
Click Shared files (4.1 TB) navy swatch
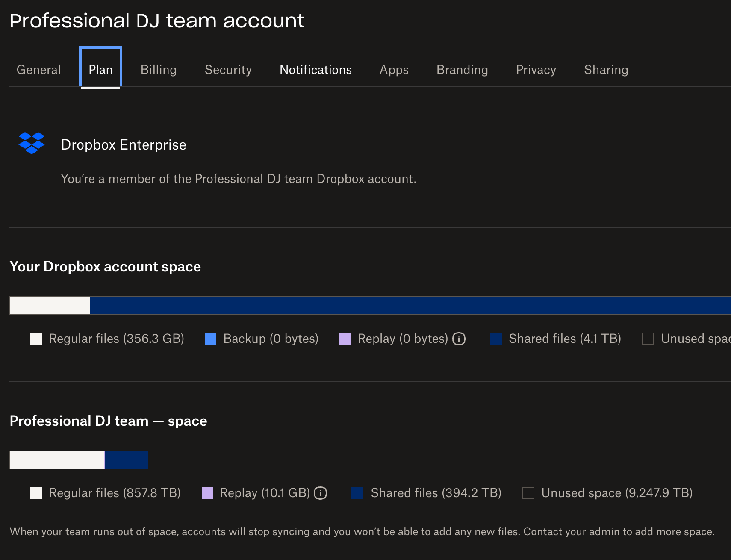(x=496, y=339)
